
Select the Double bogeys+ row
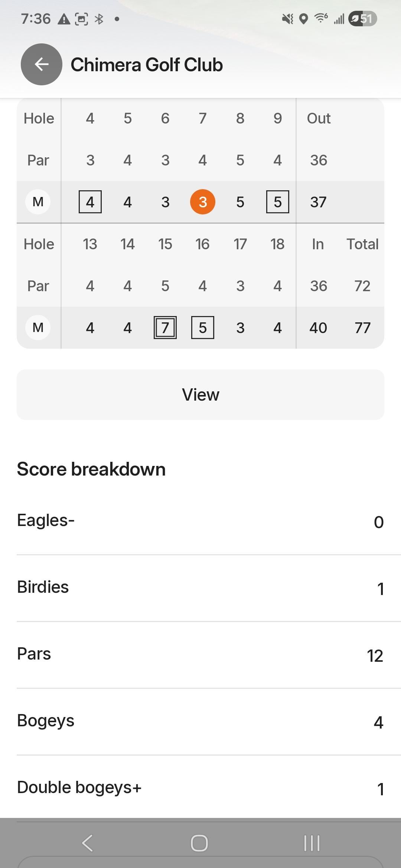(200, 788)
